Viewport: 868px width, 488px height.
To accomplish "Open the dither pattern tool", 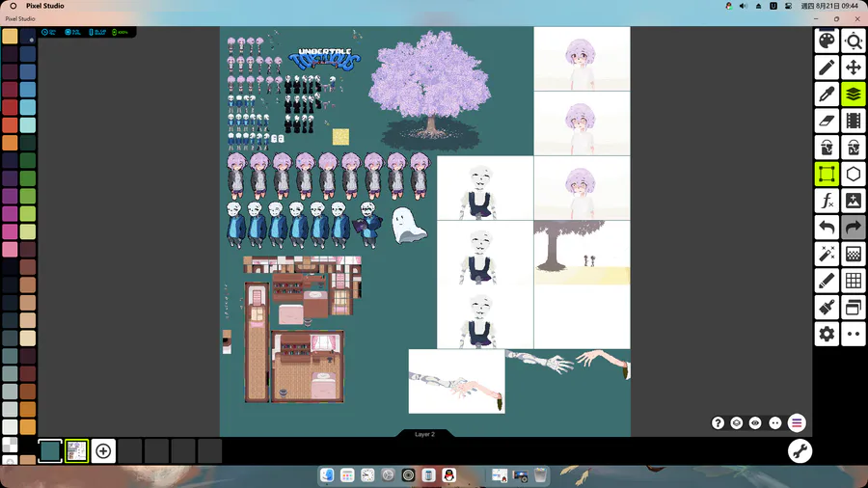I will tap(854, 254).
